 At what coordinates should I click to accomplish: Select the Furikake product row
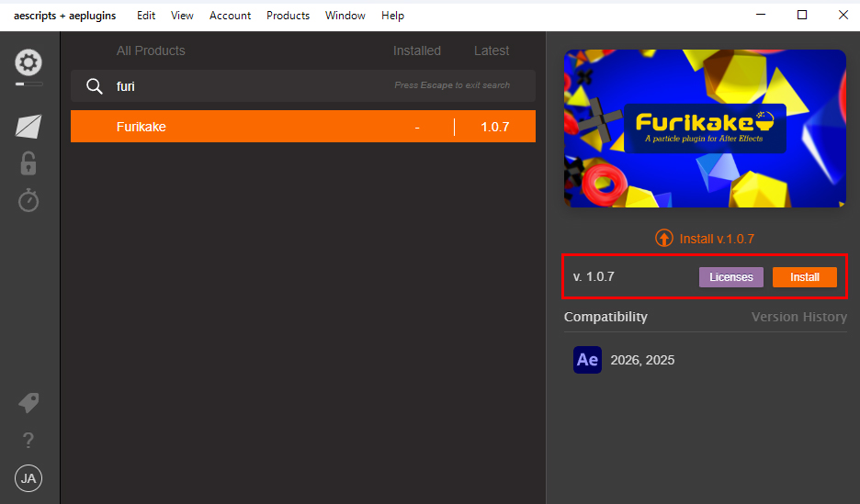click(303, 127)
